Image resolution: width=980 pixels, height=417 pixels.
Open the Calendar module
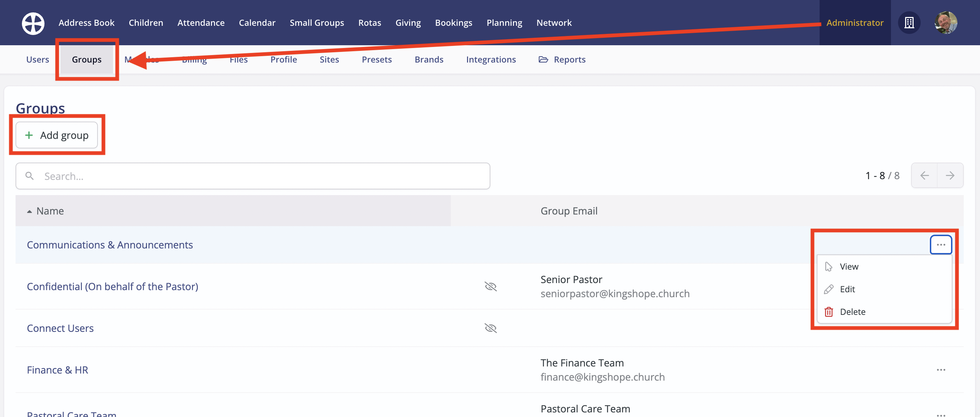[257, 23]
